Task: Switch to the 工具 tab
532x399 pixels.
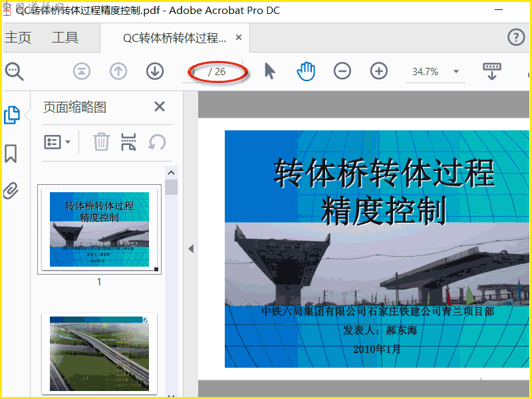Action: 65,37
